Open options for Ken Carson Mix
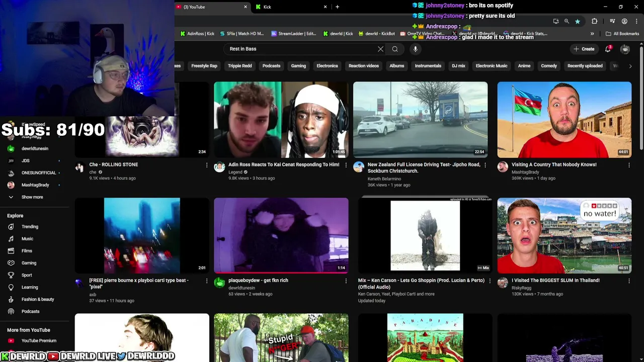 pos(490,281)
